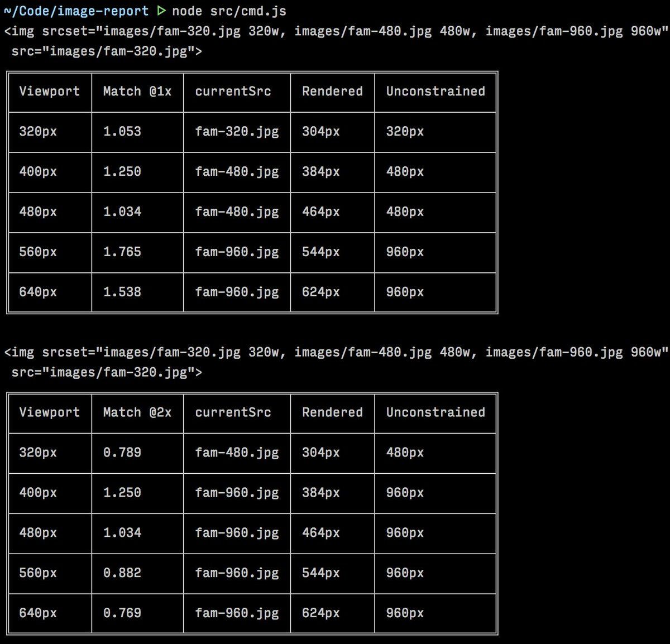Click the Unconstrained header in the second table
Viewport: 670px width, 644px height.
point(435,412)
